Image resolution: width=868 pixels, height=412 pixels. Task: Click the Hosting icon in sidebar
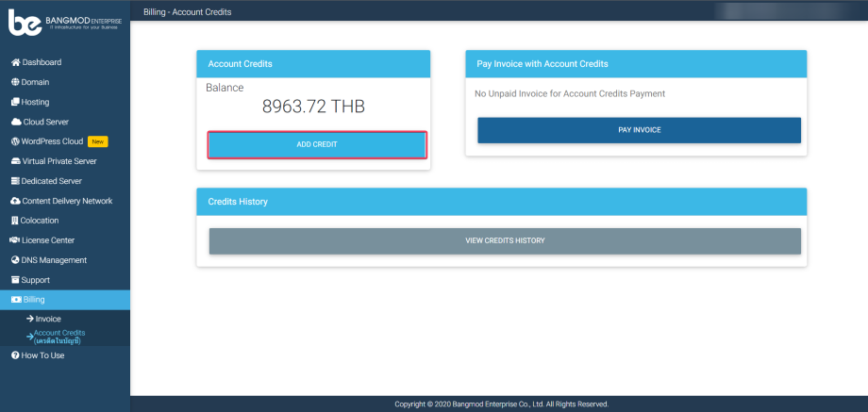pos(15,103)
